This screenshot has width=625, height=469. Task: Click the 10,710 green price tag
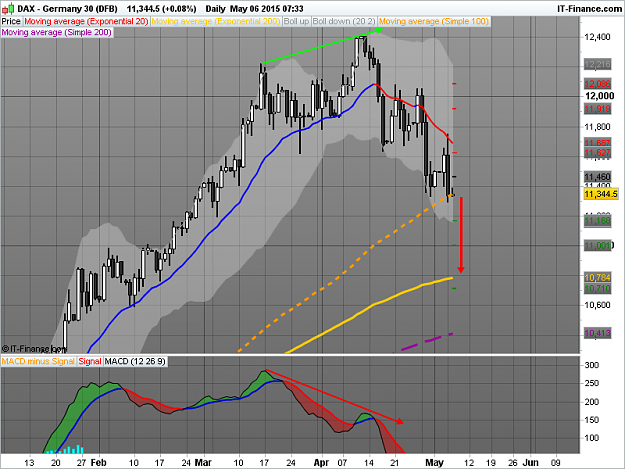pos(597,288)
